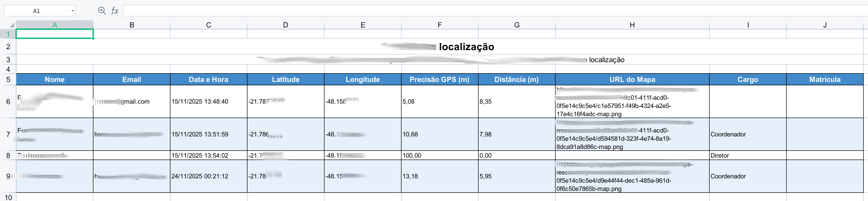This screenshot has width=868, height=201.
Task: Click distance cell '0,00'
Action: click(x=517, y=155)
